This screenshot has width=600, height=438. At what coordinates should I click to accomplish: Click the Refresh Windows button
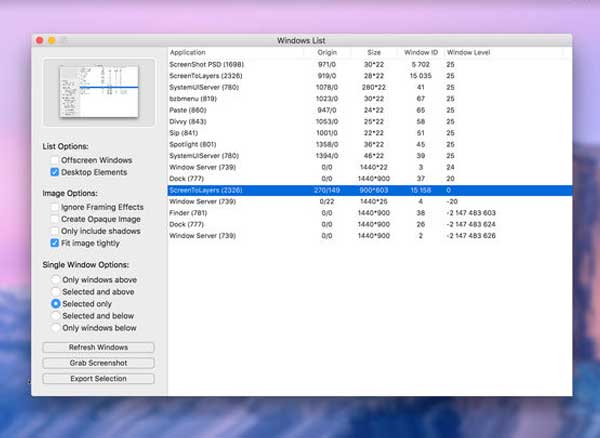[x=98, y=347]
